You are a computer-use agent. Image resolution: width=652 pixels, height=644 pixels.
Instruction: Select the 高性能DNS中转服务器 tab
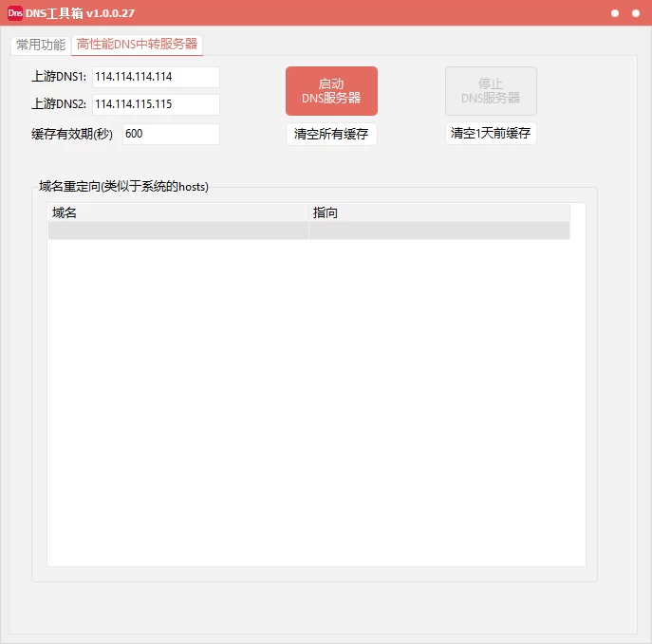tap(137, 44)
